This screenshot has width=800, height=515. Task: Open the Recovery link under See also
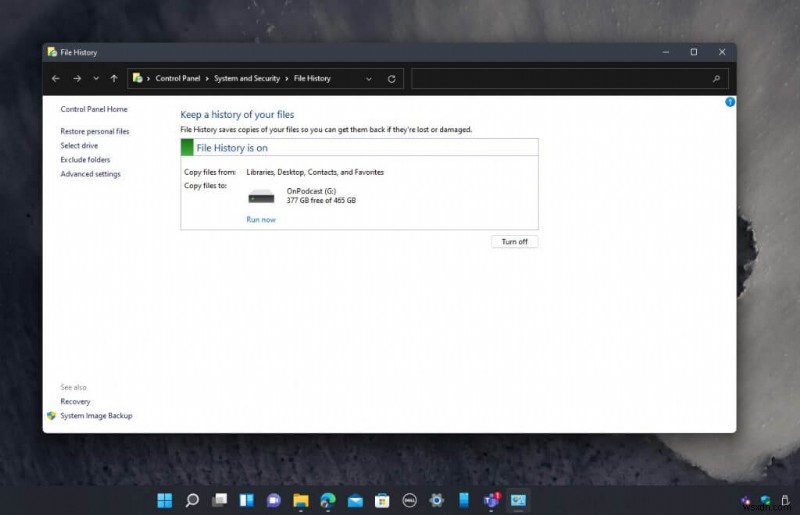pos(75,402)
